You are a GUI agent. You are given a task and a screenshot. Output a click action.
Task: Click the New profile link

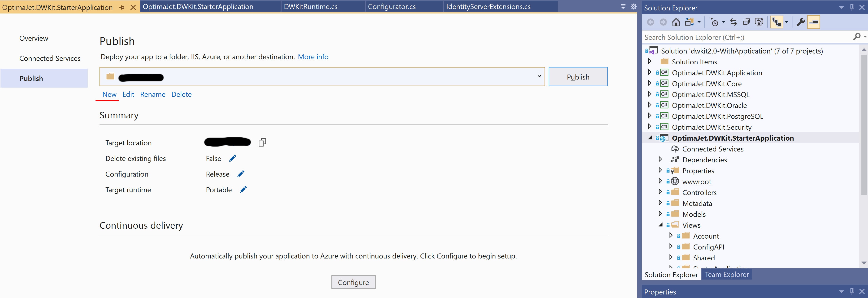pos(109,94)
